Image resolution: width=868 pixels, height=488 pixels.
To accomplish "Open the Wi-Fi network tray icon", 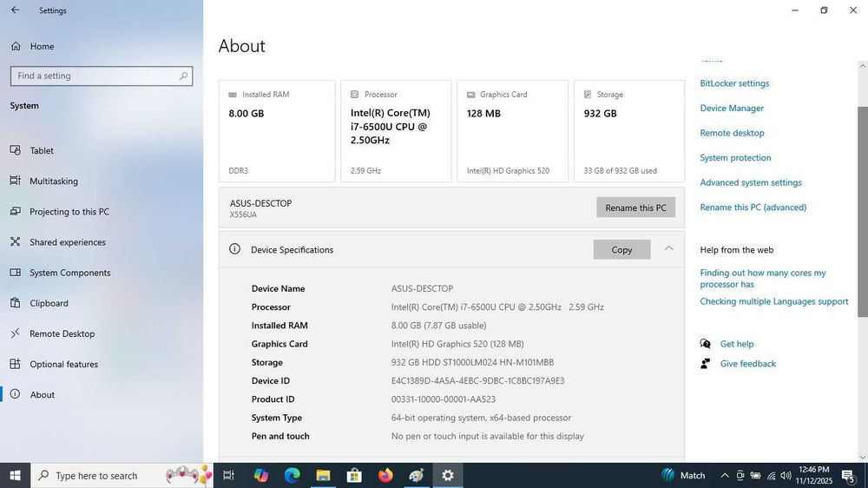I will point(771,476).
